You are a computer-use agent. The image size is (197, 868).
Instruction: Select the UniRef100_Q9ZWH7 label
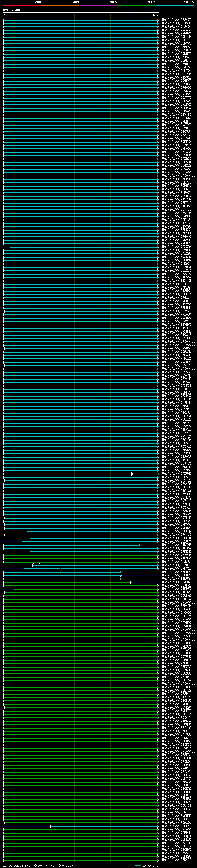point(177,474)
